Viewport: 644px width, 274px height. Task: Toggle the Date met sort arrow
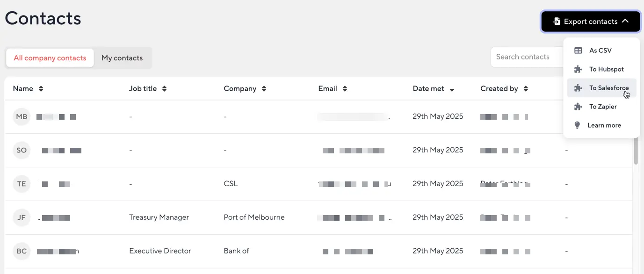[x=452, y=90]
